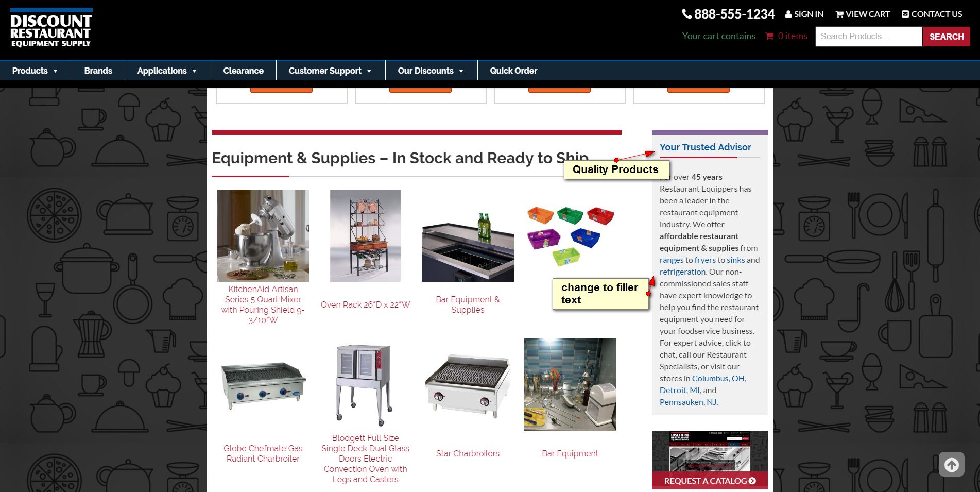980x492 pixels.
Task: Open the KitchenAid Artisan mixer thumbnail
Action: tap(263, 235)
